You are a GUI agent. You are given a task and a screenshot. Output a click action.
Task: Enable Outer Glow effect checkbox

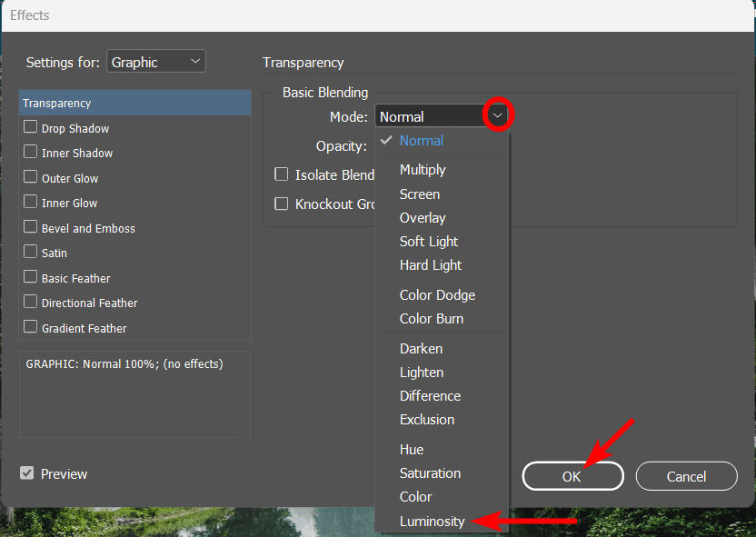pyautogui.click(x=31, y=178)
